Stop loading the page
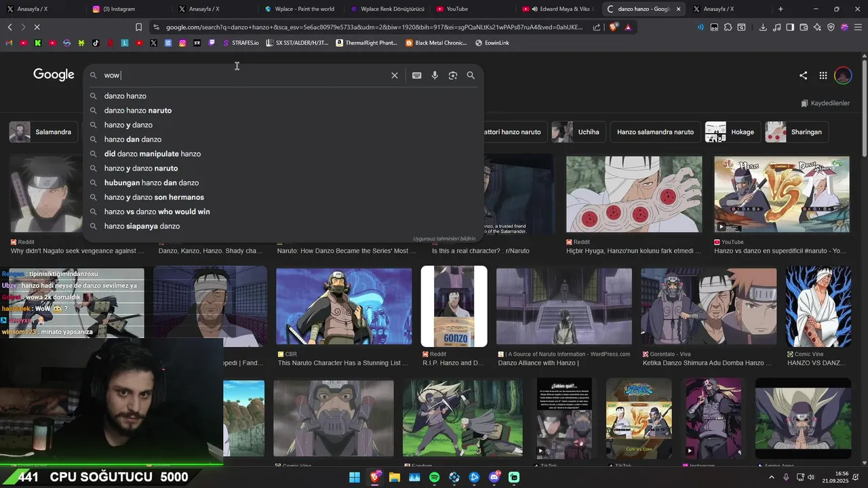The width and height of the screenshot is (868, 488). pos(37,27)
